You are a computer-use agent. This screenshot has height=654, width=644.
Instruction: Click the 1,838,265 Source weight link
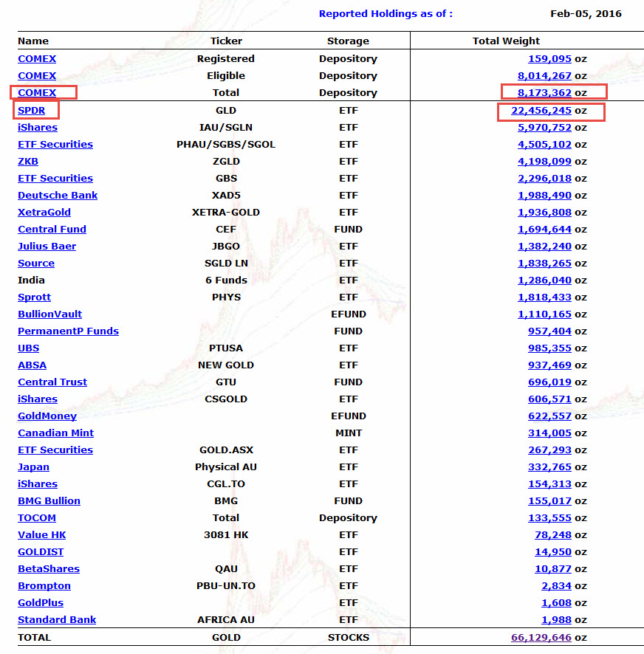point(544,264)
